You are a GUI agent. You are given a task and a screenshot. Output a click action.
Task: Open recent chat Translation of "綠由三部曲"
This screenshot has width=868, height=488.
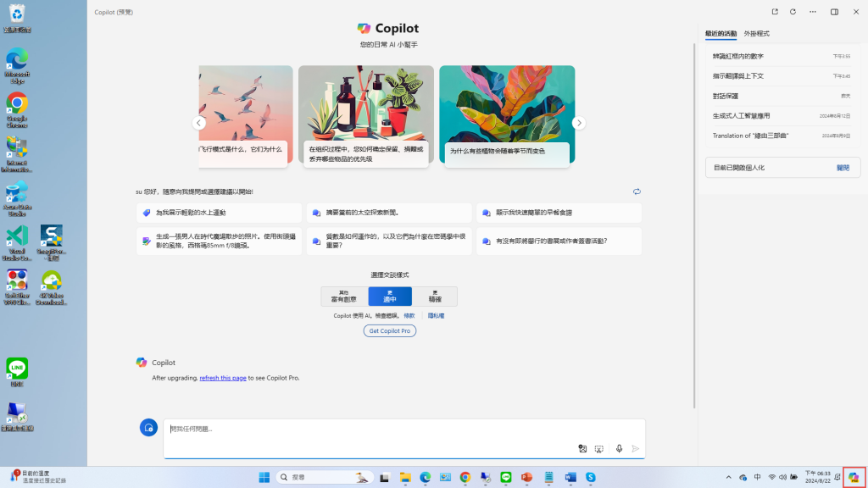click(x=782, y=136)
